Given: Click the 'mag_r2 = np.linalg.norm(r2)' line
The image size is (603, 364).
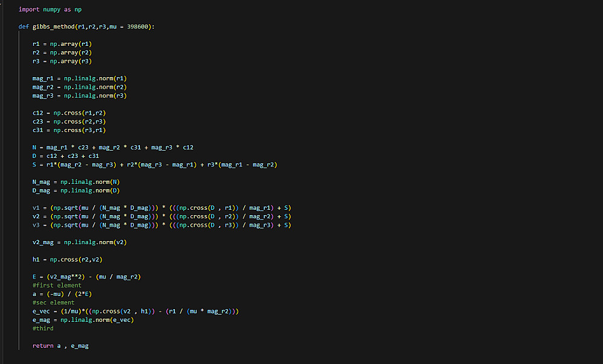Looking at the screenshot, I should pos(79,87).
